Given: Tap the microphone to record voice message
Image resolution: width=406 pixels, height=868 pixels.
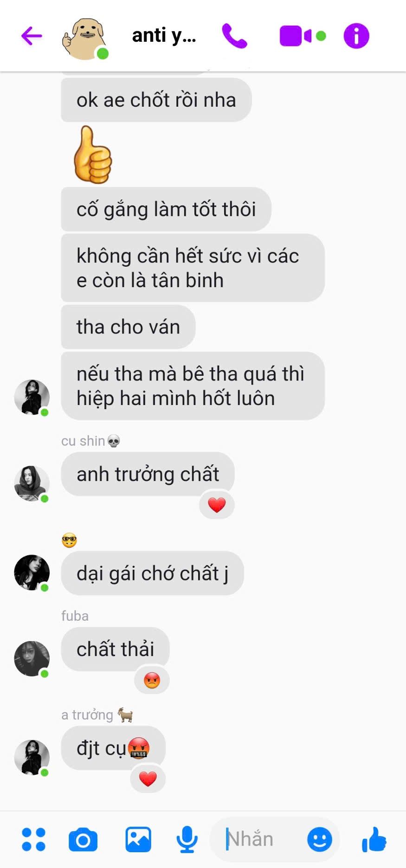Looking at the screenshot, I should coord(187,840).
